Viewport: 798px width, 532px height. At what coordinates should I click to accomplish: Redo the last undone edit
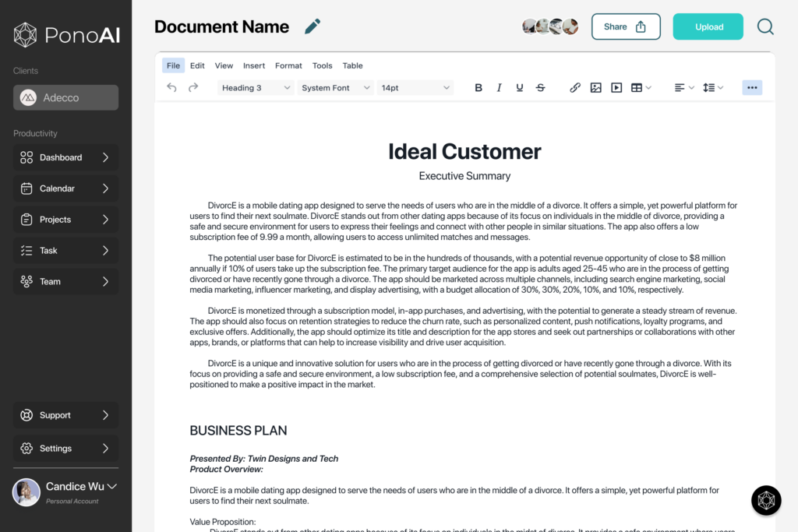[193, 88]
